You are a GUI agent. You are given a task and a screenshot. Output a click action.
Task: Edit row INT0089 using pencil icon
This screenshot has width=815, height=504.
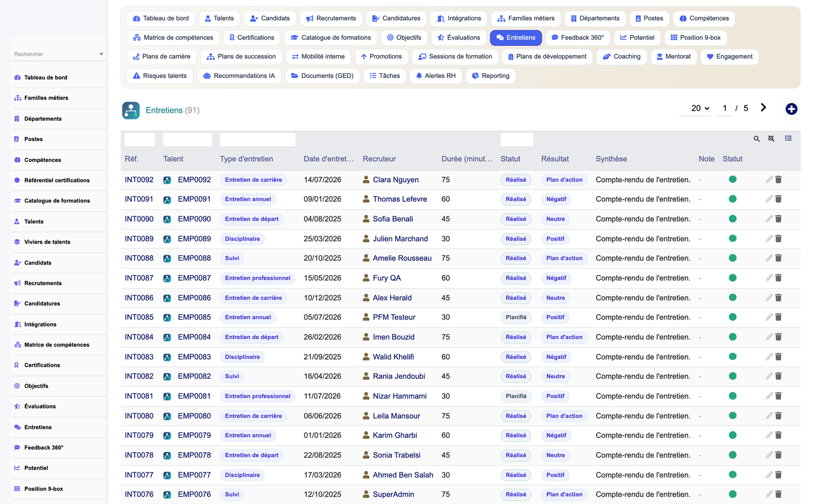point(769,238)
